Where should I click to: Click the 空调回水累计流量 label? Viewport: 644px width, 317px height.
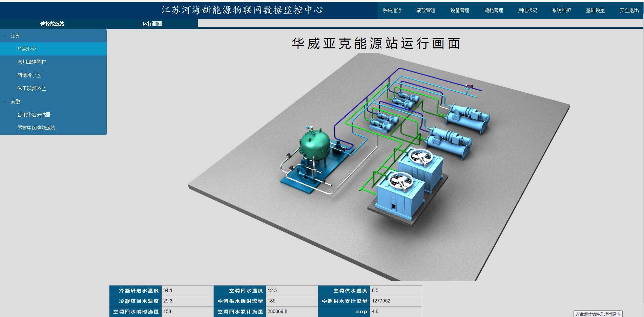click(240, 312)
